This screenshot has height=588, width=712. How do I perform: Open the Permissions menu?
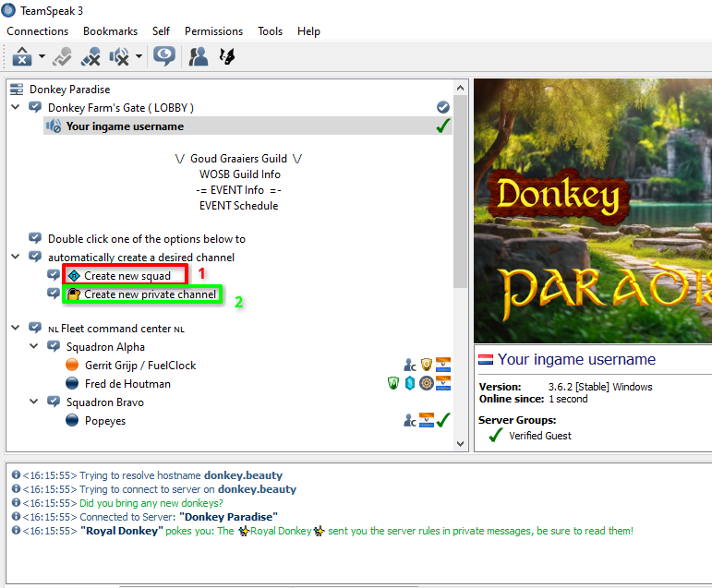pos(213,31)
